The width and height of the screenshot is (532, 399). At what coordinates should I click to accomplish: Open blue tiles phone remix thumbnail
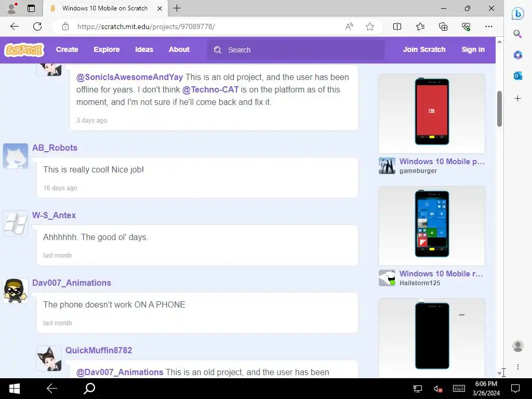pyautogui.click(x=432, y=225)
